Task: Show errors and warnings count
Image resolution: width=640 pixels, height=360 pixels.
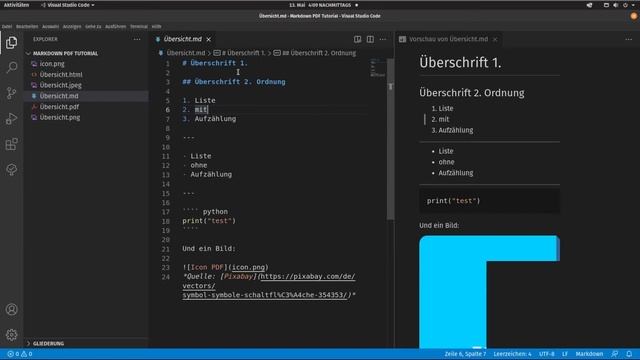Action: click(x=20, y=354)
